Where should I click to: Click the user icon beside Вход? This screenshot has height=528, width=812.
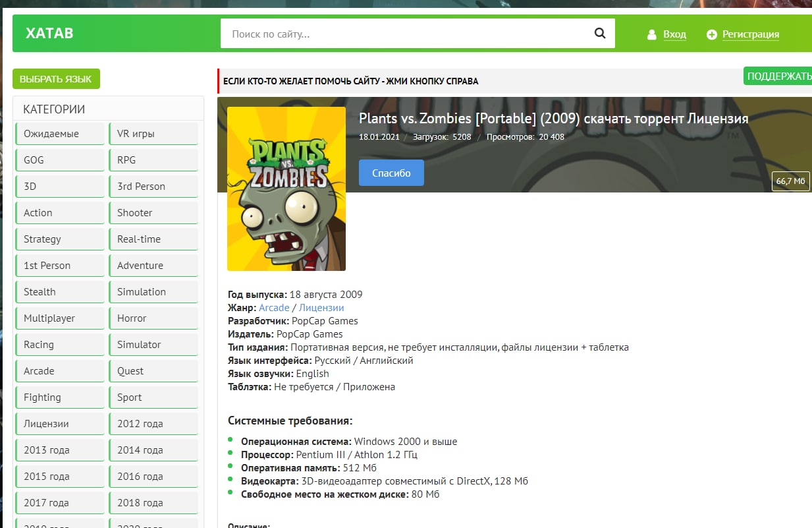[652, 34]
